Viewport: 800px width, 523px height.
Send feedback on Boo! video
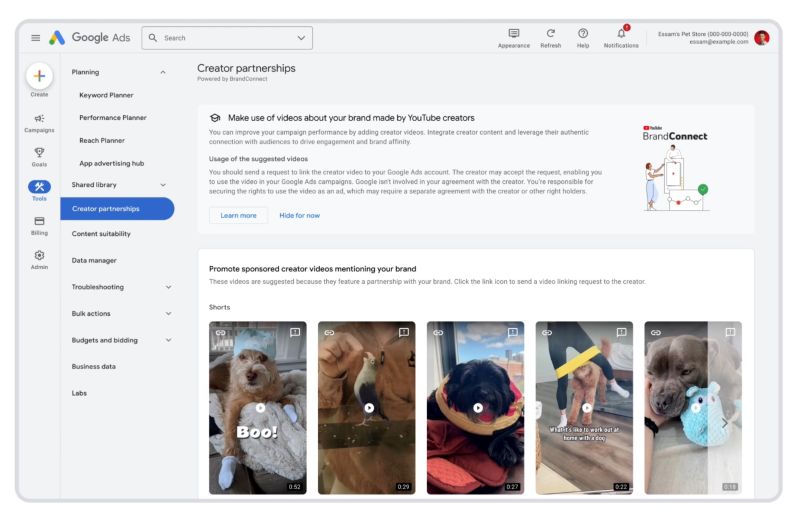295,333
